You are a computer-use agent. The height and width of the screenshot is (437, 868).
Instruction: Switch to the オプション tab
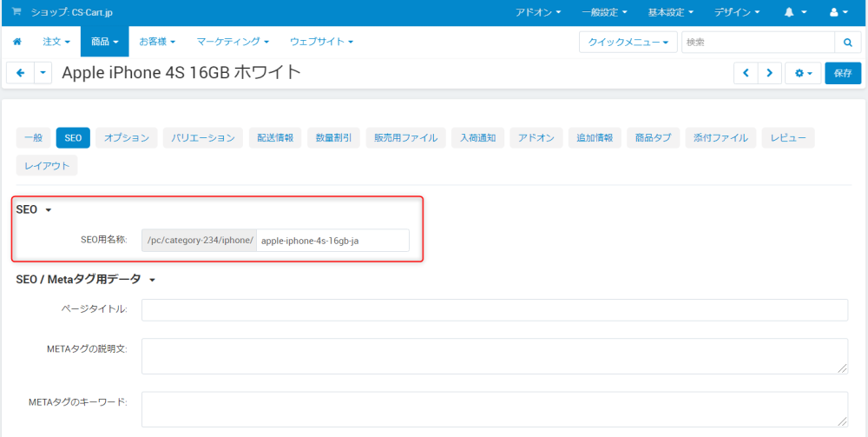click(127, 138)
